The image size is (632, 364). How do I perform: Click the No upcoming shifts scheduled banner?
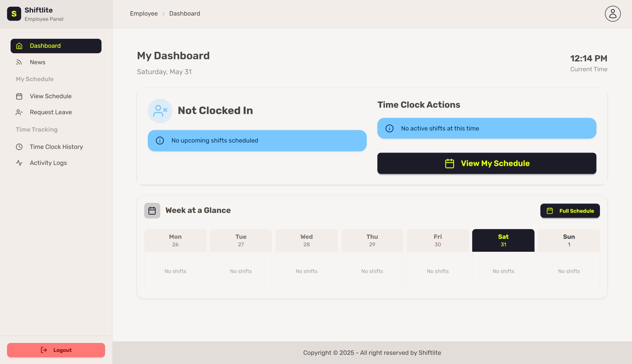(257, 141)
